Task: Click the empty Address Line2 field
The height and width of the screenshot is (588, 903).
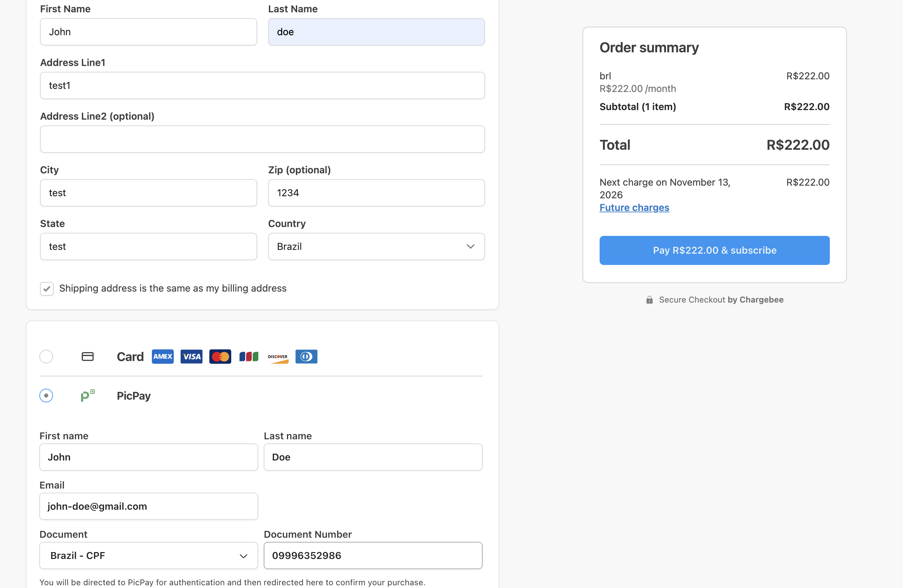Action: click(263, 139)
